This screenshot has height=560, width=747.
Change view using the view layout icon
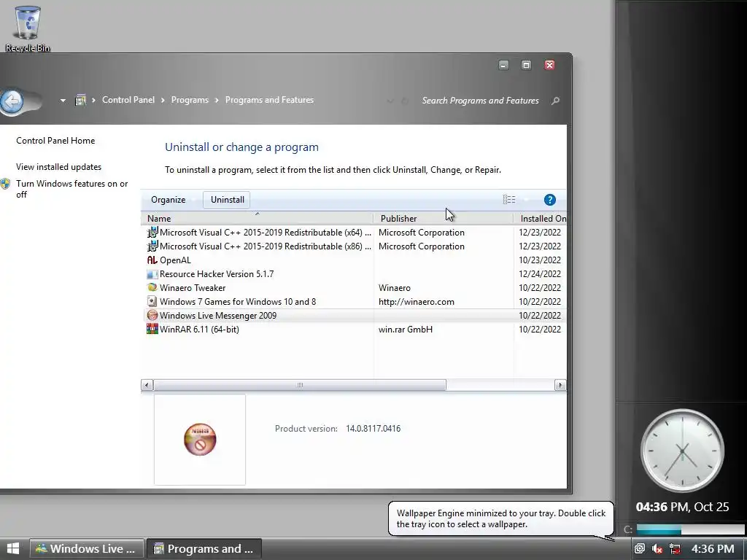click(x=508, y=200)
